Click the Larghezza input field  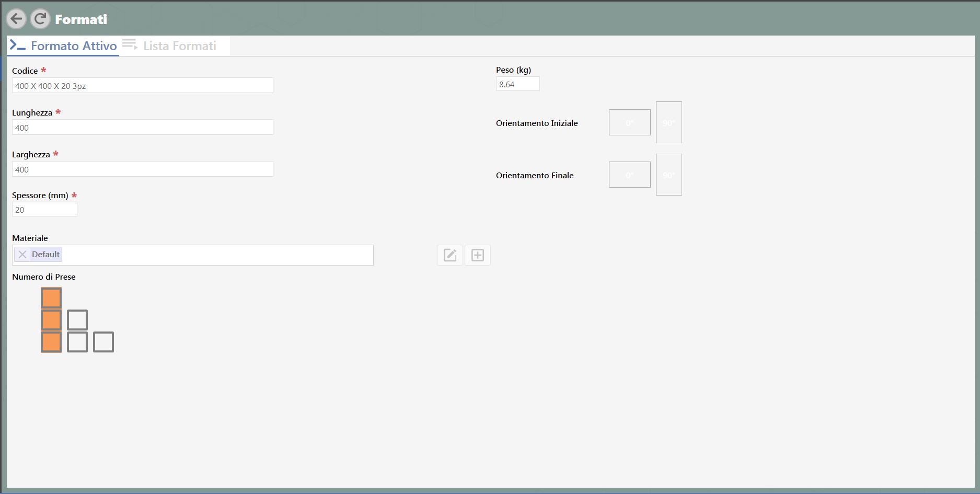[x=142, y=169]
